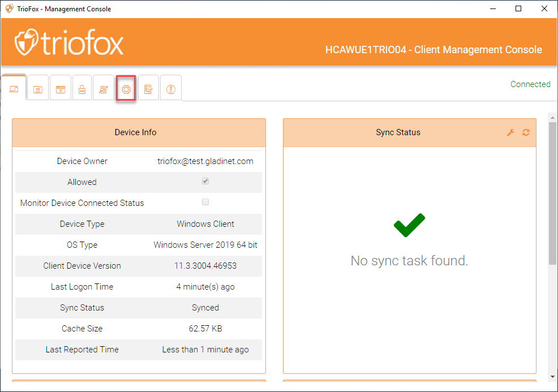Click the version number 11.3.3004.46953
This screenshot has width=558, height=392.
point(205,266)
